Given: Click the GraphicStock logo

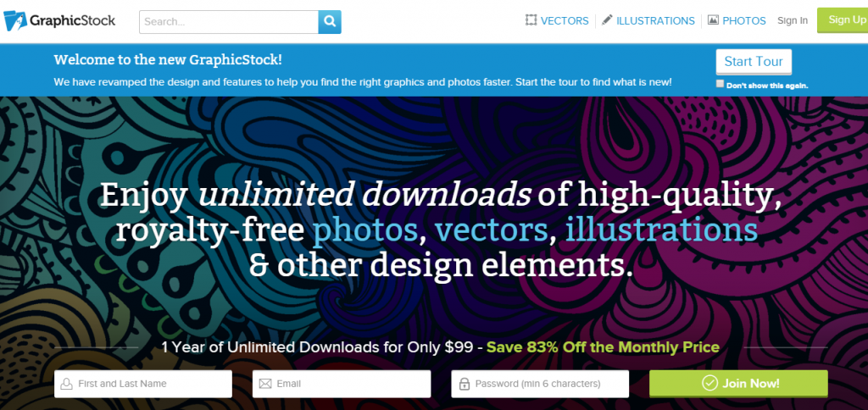Looking at the screenshot, I should [x=59, y=20].
